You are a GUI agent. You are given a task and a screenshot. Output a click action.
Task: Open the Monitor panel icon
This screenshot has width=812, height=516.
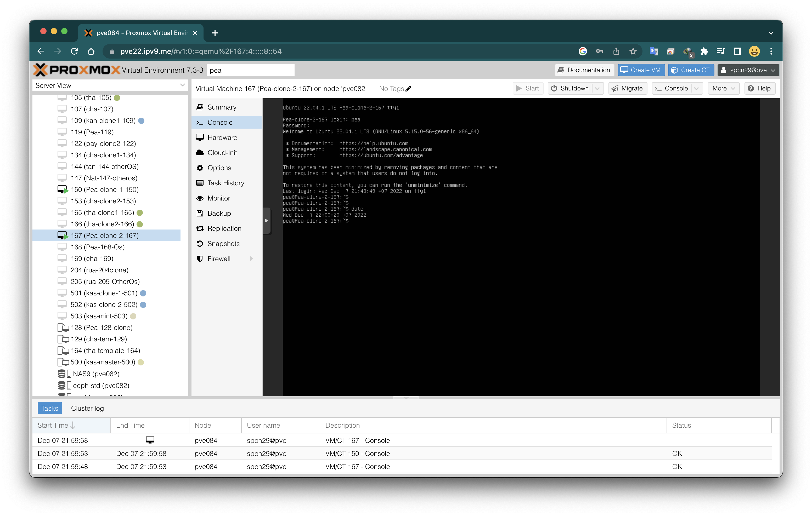(200, 198)
